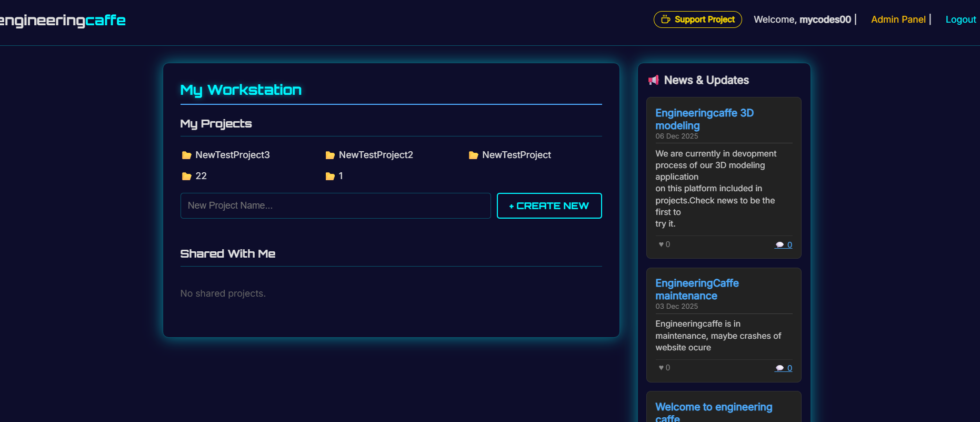Click the Shared With Me heading

point(227,253)
